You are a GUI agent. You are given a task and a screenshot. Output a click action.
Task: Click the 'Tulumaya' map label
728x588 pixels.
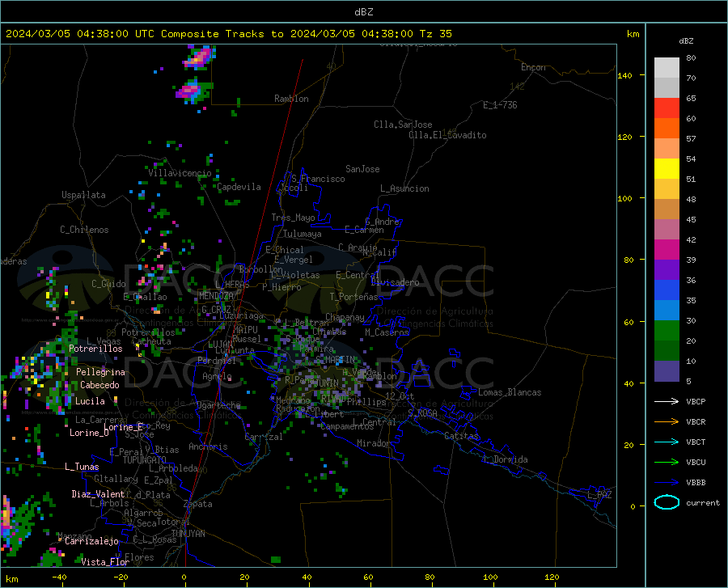303,234
